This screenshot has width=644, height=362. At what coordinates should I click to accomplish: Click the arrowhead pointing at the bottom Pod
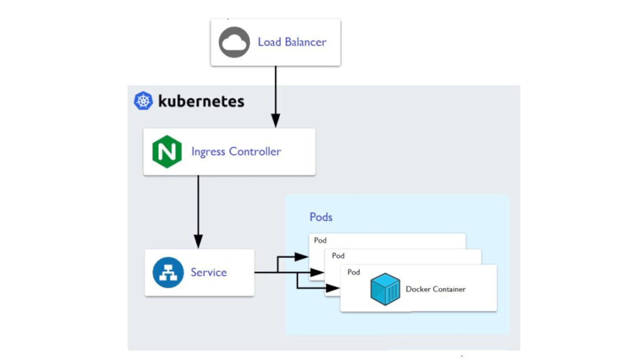(332, 288)
